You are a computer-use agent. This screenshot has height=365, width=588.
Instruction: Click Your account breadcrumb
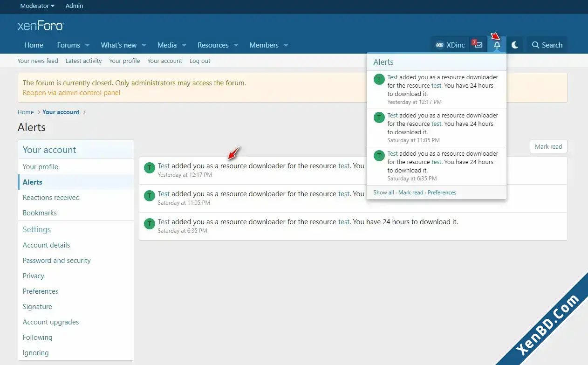point(61,112)
